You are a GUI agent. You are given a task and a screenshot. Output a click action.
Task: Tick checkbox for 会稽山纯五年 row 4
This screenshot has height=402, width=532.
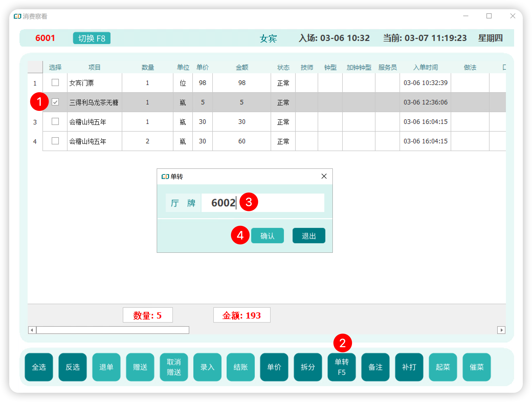[x=55, y=141]
